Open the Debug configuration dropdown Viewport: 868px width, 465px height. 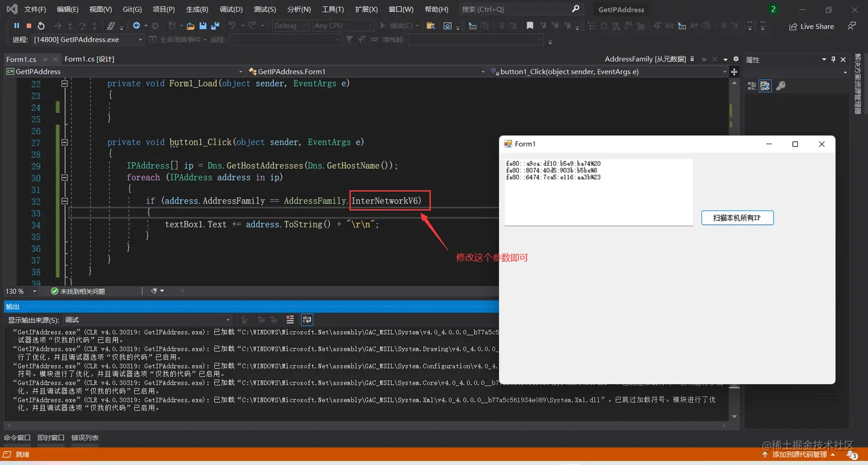click(290, 26)
